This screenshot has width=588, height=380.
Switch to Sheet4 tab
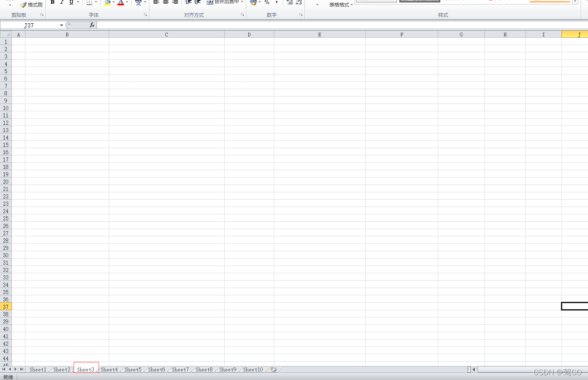[x=109, y=369]
